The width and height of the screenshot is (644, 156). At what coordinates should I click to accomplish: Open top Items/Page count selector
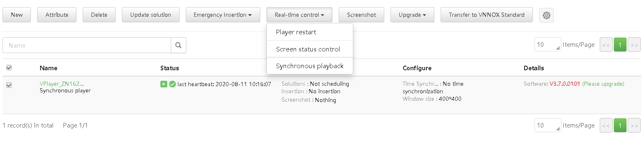pyautogui.click(x=548, y=45)
